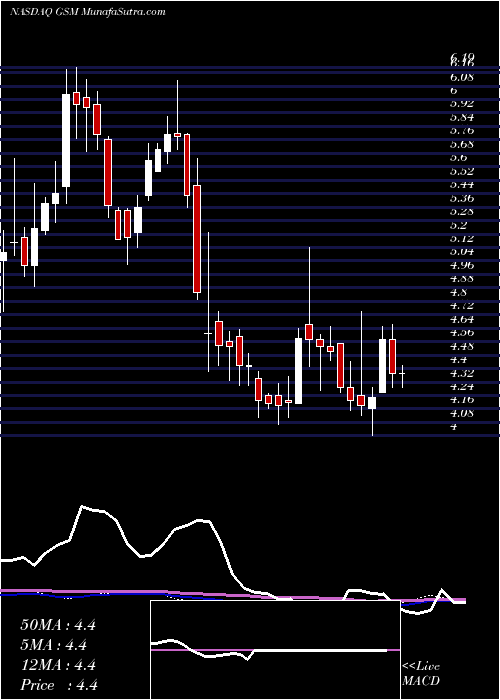Viewport: 500px width, 700px height.
Task: Select the 4.32 price axis label
Action: click(462, 373)
